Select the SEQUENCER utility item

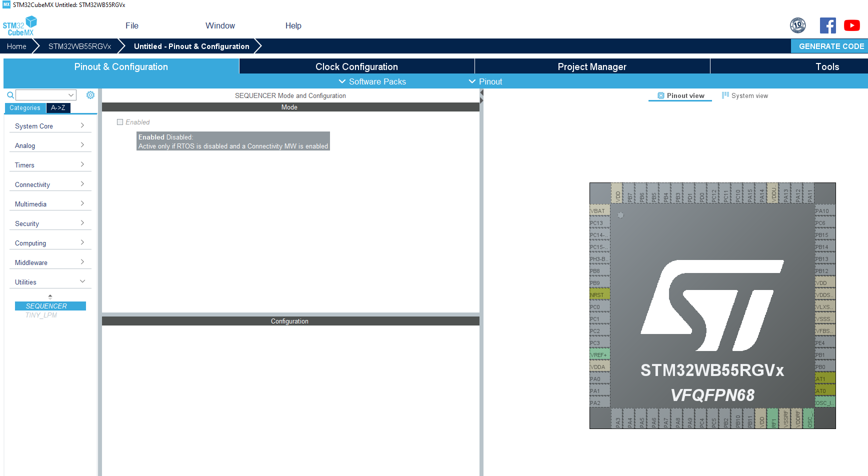coord(50,306)
